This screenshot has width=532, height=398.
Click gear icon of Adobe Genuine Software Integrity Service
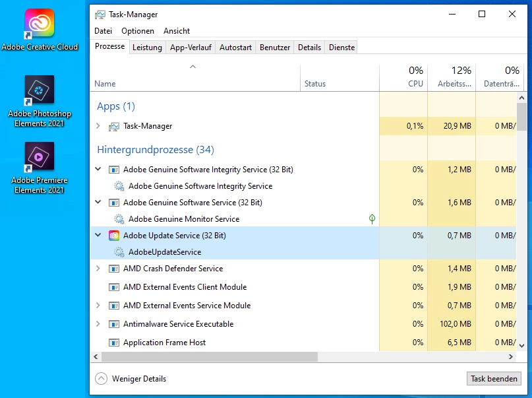[x=119, y=186]
